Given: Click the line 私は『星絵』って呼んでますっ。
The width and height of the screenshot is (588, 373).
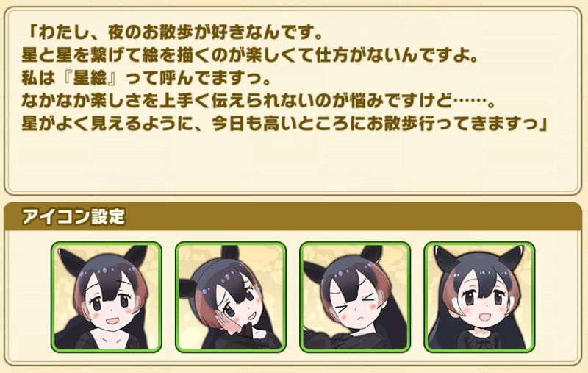Looking at the screenshot, I should click(x=146, y=78).
